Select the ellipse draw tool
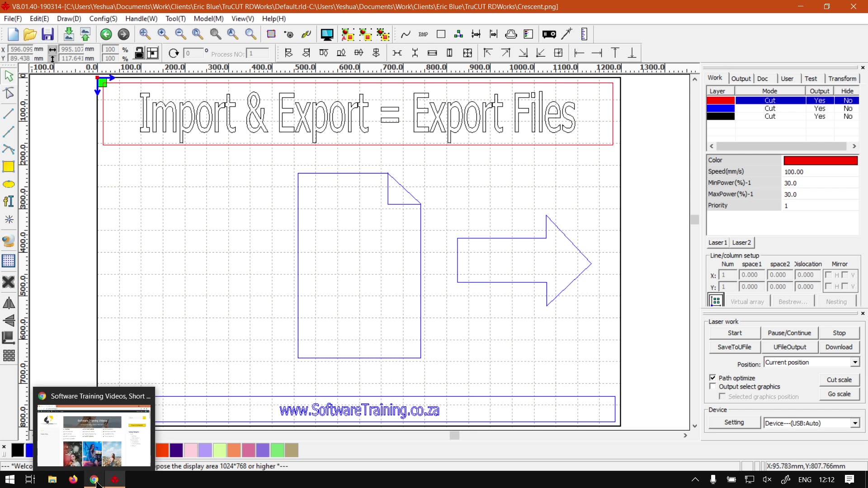The width and height of the screenshot is (868, 488). (9, 184)
